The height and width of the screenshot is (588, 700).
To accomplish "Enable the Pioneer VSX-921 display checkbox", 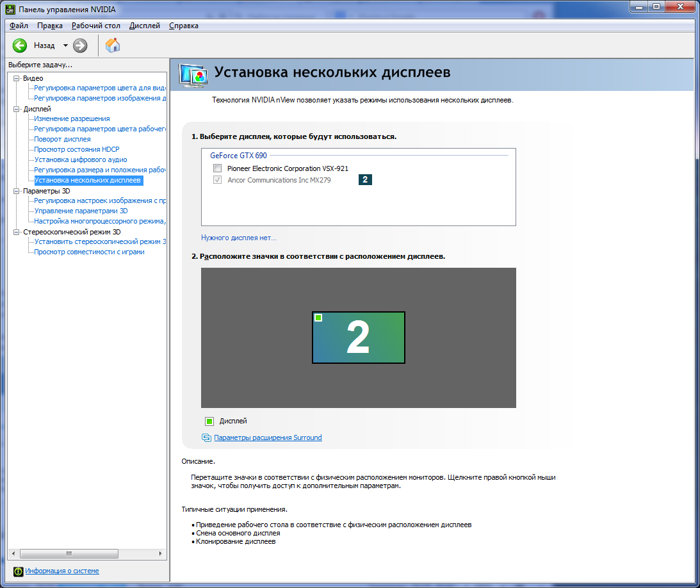I will [x=217, y=168].
